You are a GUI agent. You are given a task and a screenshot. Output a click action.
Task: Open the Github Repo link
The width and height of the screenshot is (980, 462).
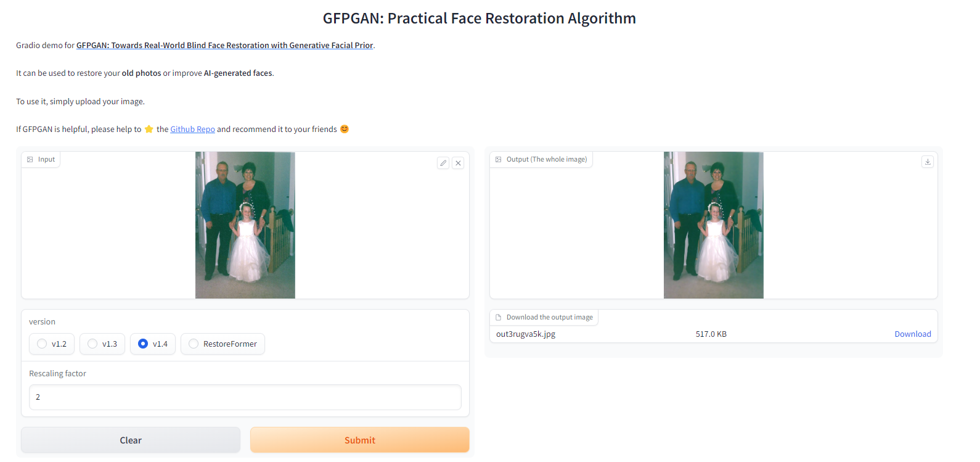coord(192,129)
